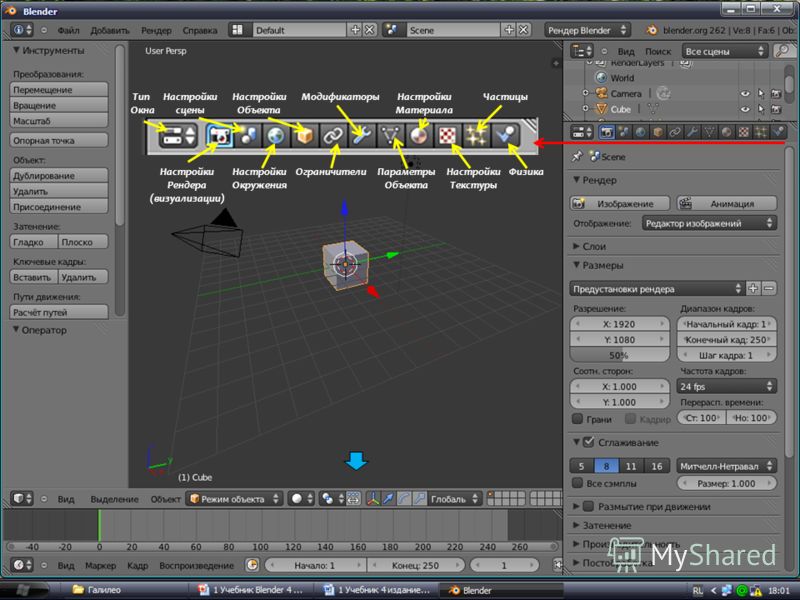The image size is (800, 600).
Task: Open Modifiers wrench tab in Properties header
Action: coord(692,132)
